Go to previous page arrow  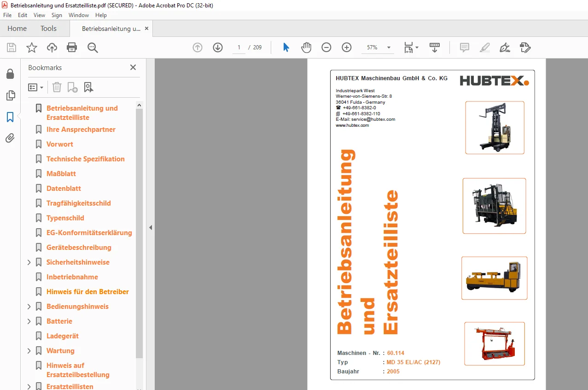click(x=198, y=47)
